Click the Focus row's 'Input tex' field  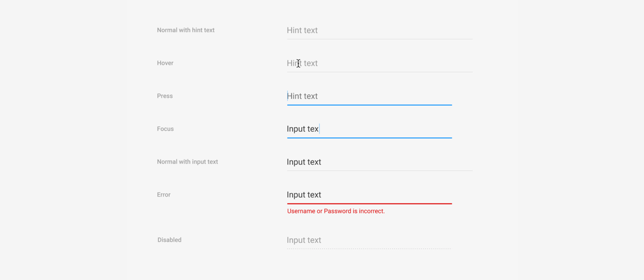pos(369,129)
